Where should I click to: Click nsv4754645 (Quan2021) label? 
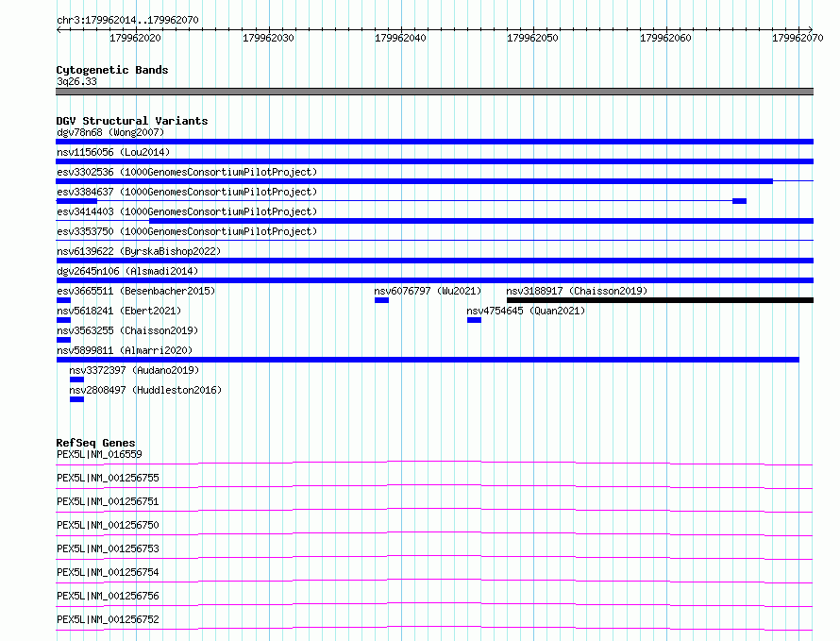click(x=526, y=311)
